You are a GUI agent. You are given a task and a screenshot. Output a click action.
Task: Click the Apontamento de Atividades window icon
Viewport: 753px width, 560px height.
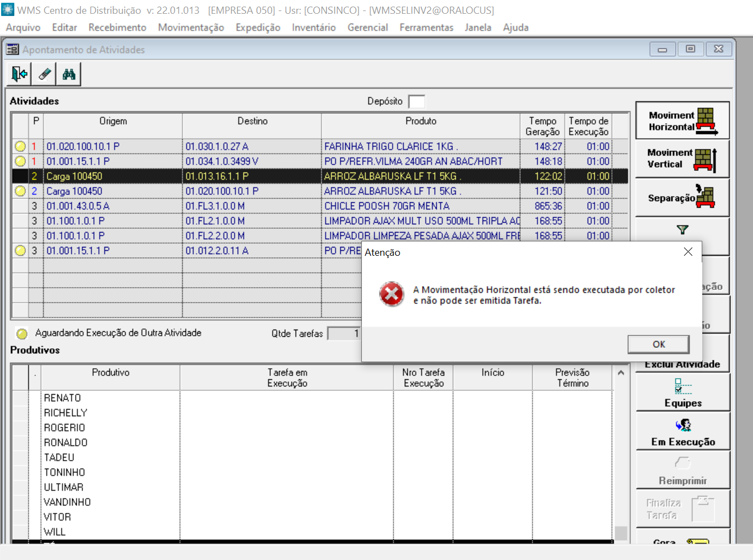click(13, 50)
